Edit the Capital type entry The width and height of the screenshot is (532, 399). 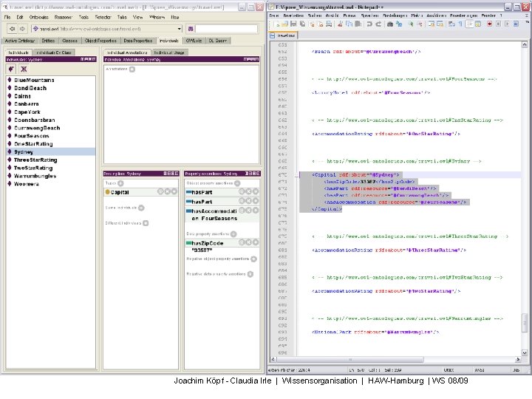tap(174, 191)
